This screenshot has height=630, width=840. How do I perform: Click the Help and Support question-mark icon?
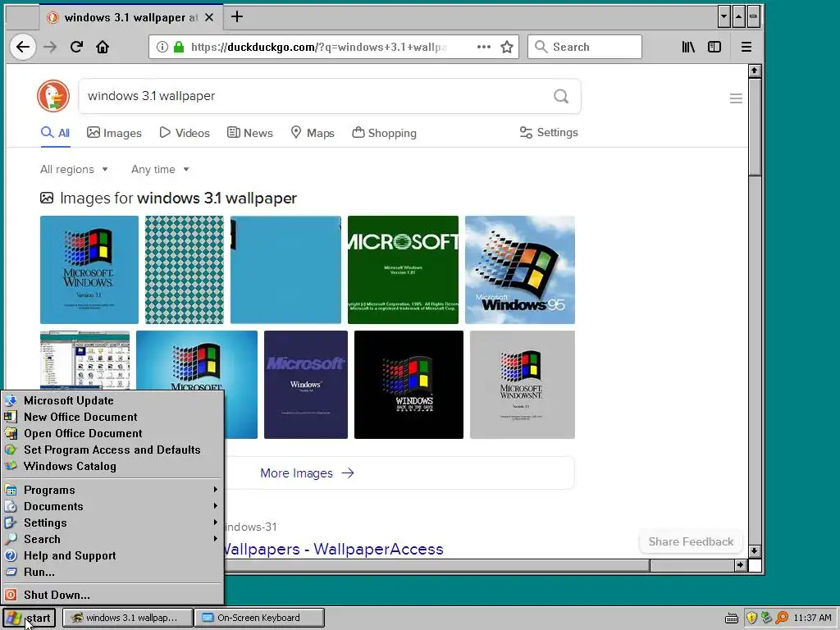tap(11, 555)
